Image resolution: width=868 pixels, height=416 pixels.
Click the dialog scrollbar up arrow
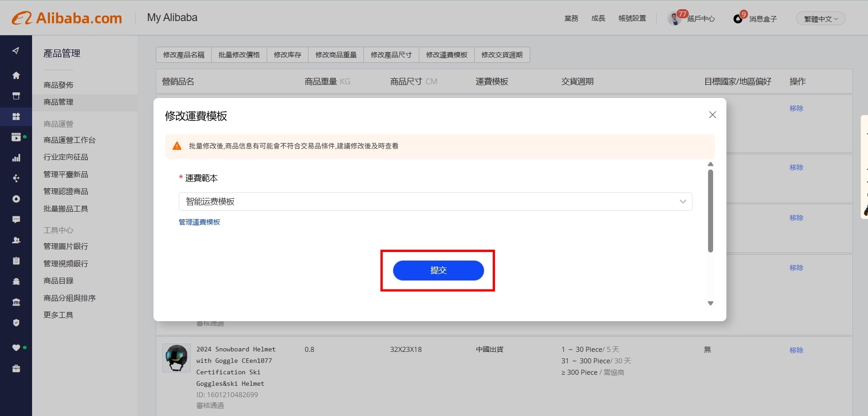(710, 164)
